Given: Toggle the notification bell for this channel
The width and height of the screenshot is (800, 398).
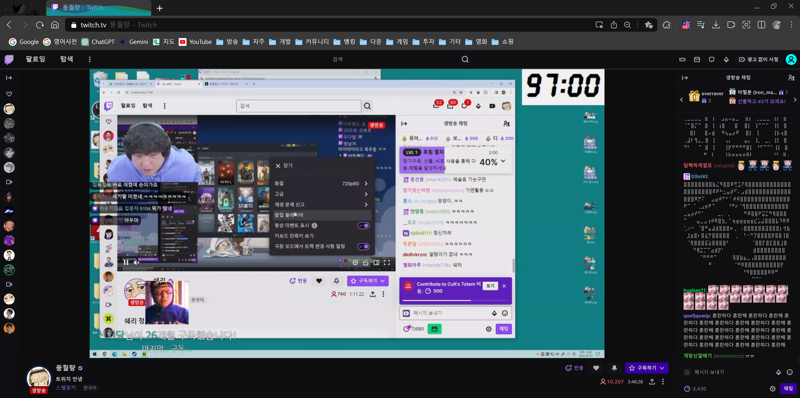Looking at the screenshot, I should pos(614,368).
